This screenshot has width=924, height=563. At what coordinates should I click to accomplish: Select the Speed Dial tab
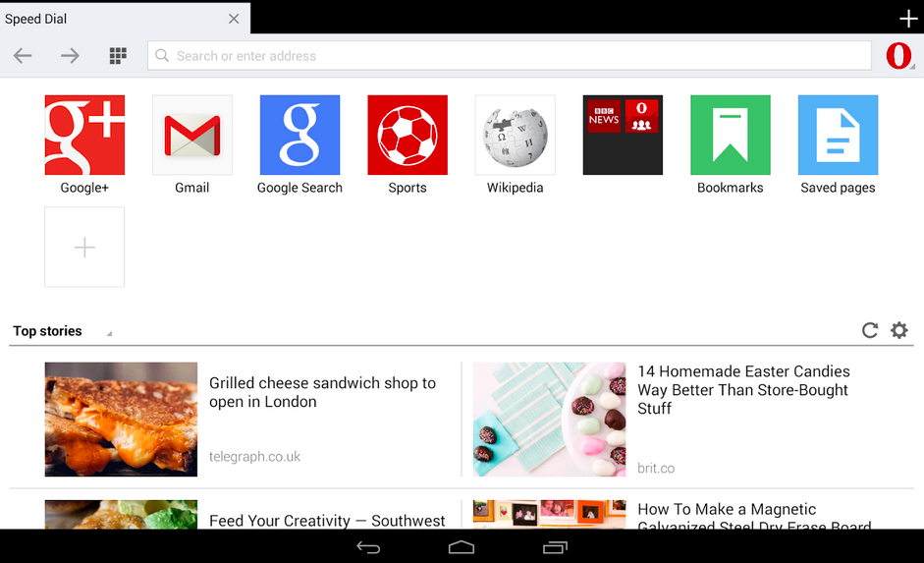coord(125,19)
